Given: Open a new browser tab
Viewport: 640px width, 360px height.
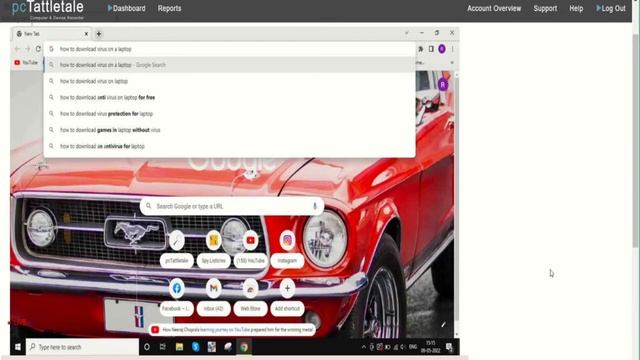Looking at the screenshot, I should coord(99,34).
